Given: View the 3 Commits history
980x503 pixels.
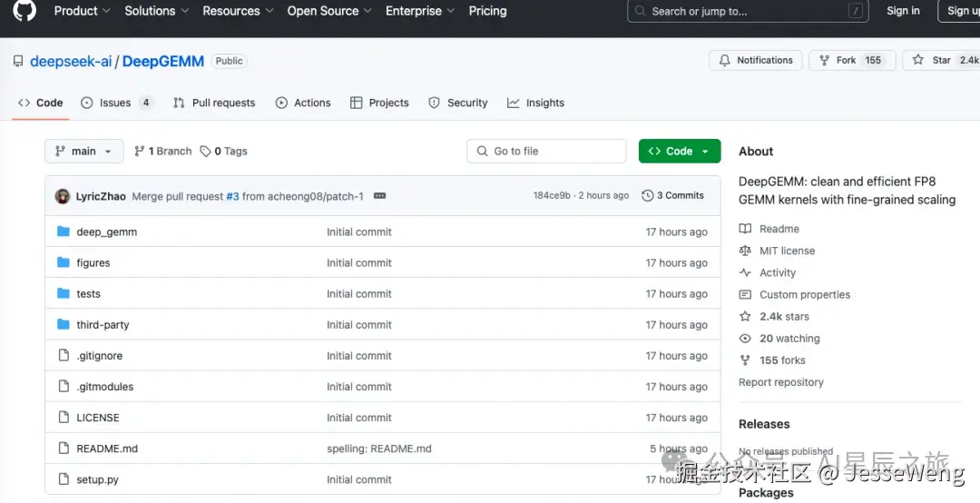Looking at the screenshot, I should point(672,195).
